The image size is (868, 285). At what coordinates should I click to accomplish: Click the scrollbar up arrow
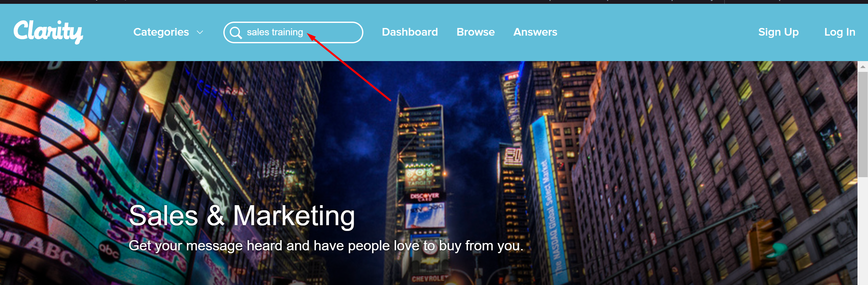[x=863, y=67]
